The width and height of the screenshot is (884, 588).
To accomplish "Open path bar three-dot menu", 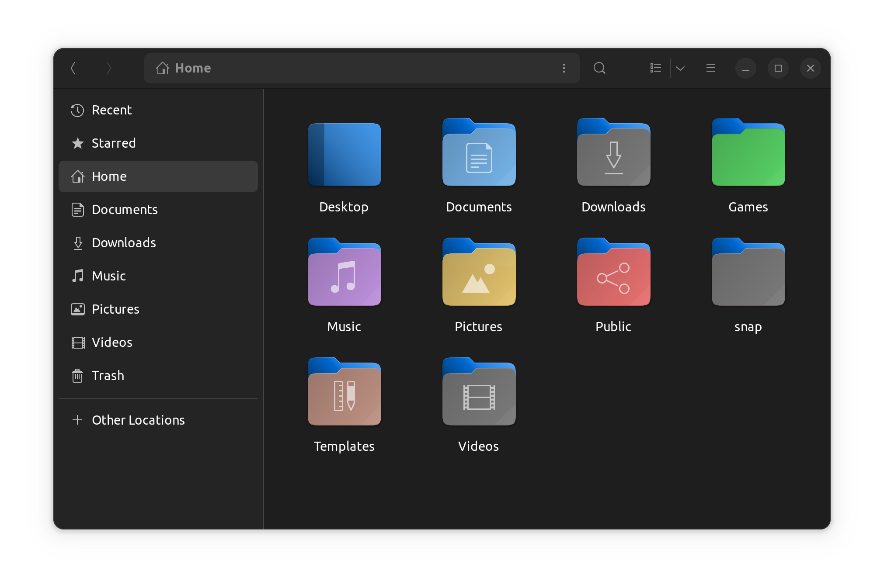I will (564, 68).
